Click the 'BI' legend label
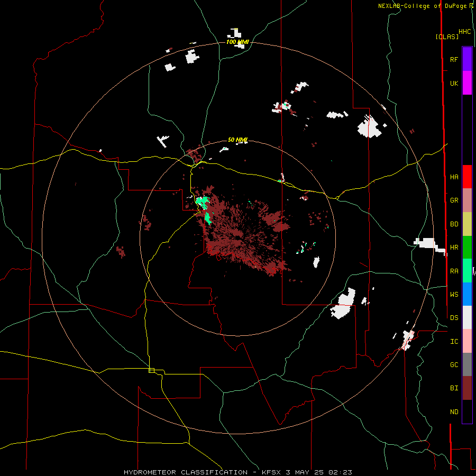This screenshot has width=476, height=476. pos(454,388)
